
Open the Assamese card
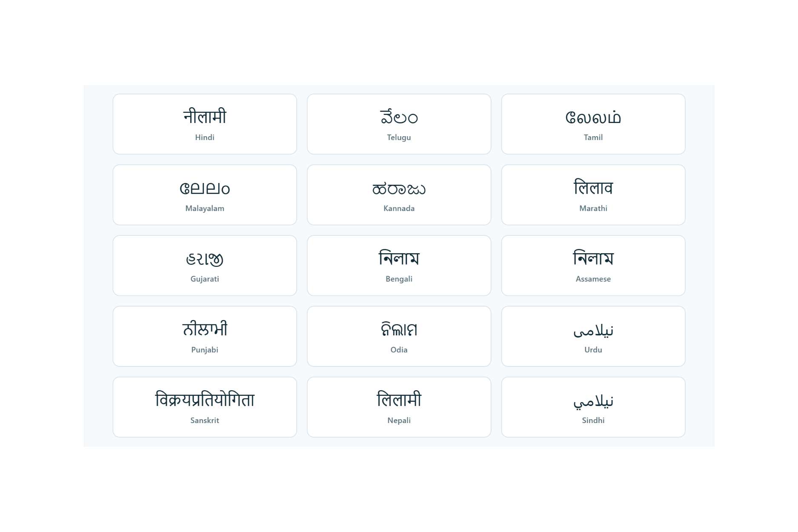[593, 265]
